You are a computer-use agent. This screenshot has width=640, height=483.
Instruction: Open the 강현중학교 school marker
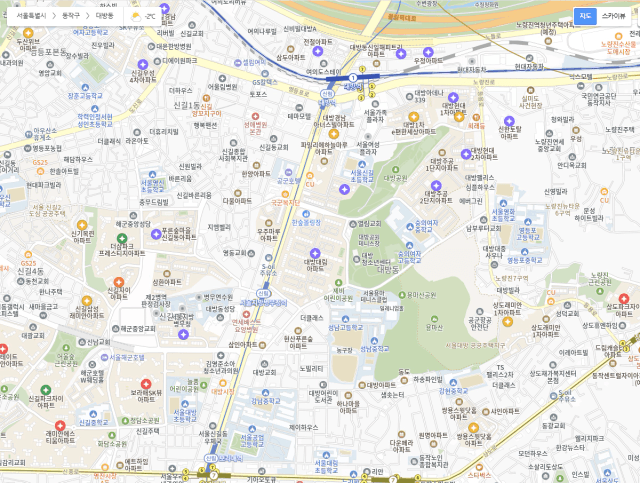[x=453, y=383]
